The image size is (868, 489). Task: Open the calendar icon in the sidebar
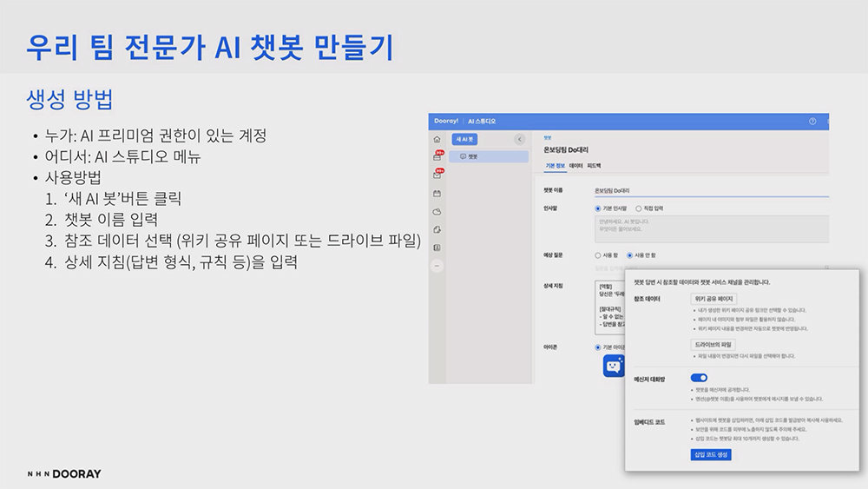437,194
